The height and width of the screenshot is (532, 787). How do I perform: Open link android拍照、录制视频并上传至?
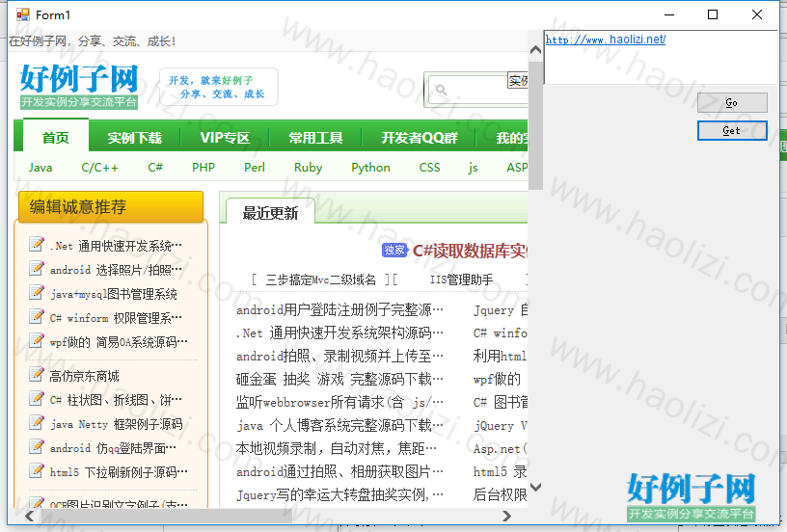(339, 356)
